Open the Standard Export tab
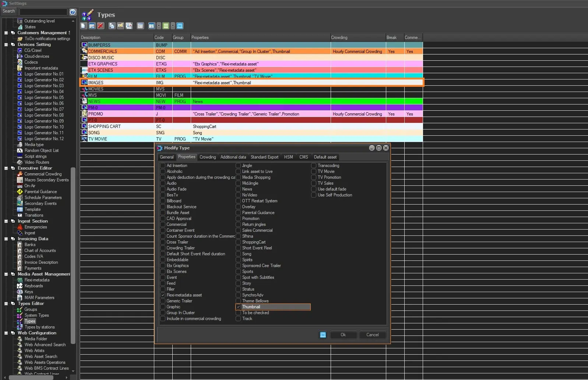Screen dimensions: 588x380 pos(264,157)
